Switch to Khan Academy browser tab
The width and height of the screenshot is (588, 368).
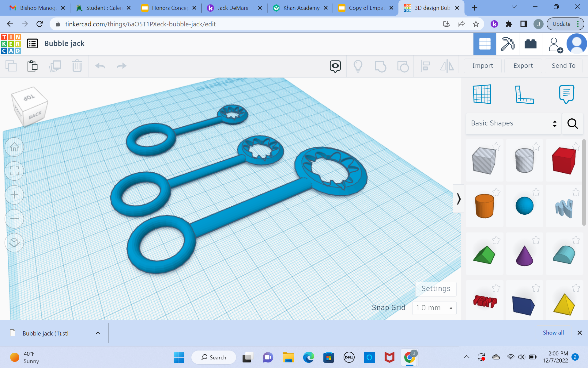click(x=301, y=8)
